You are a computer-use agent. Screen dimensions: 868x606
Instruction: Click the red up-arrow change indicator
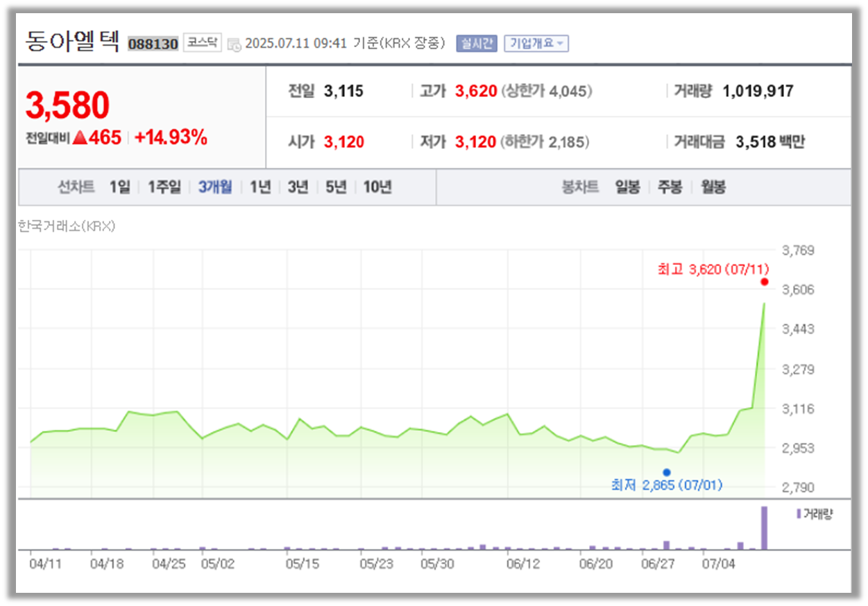coord(80,138)
